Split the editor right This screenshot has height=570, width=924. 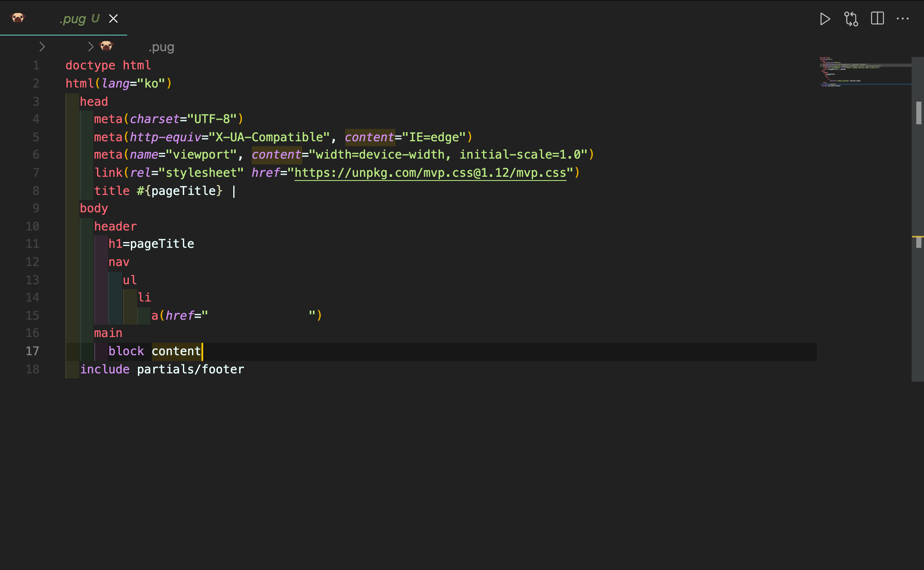tap(877, 19)
